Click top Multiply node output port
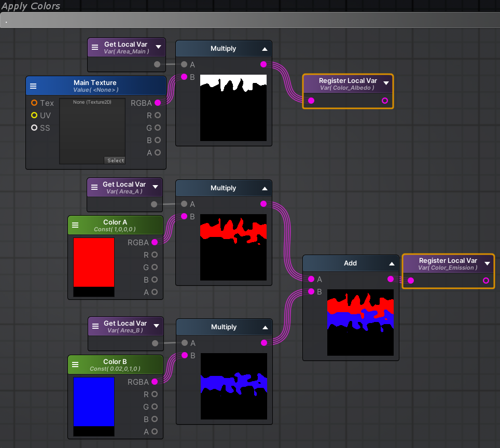The height and width of the screenshot is (448, 500). (263, 64)
